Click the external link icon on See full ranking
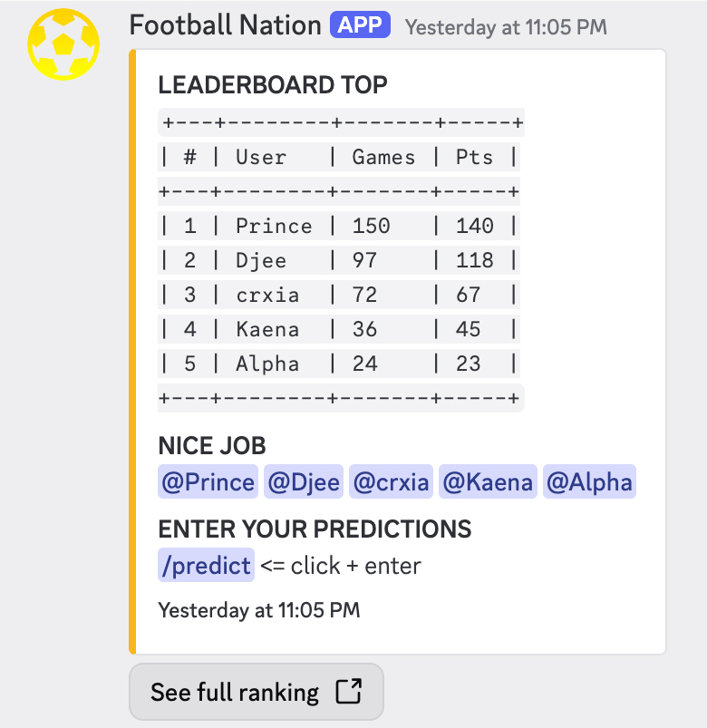 [349, 693]
